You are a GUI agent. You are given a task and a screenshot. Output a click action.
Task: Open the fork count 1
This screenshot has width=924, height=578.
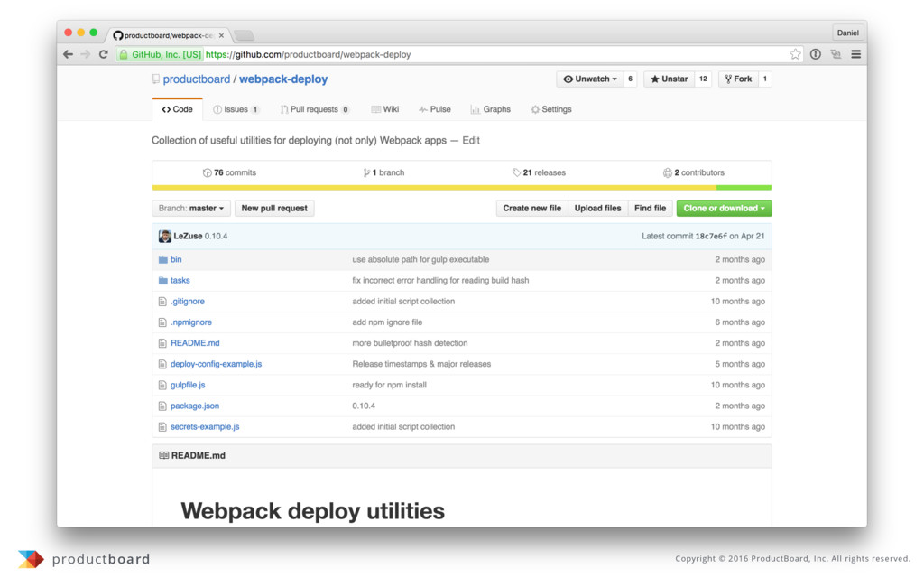click(765, 79)
